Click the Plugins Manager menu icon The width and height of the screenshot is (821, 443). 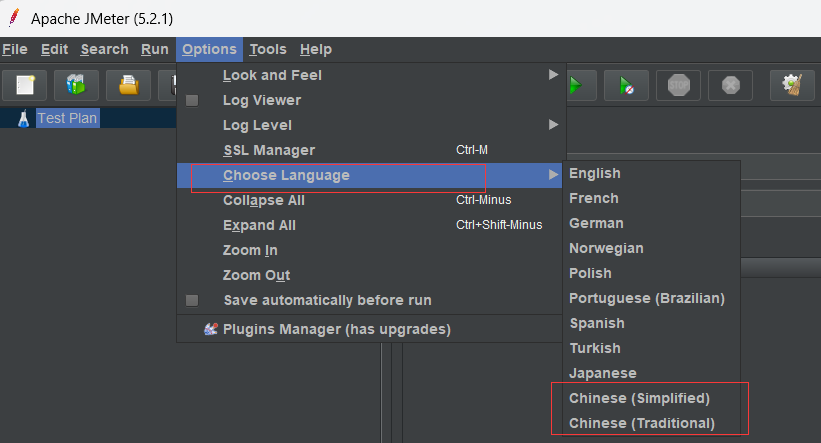point(211,329)
